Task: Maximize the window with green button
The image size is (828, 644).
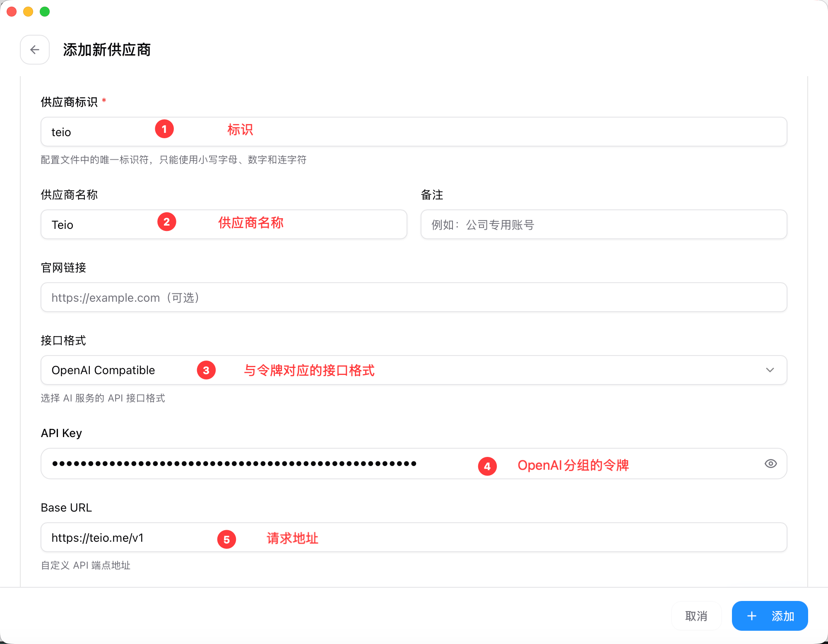Action: point(45,12)
